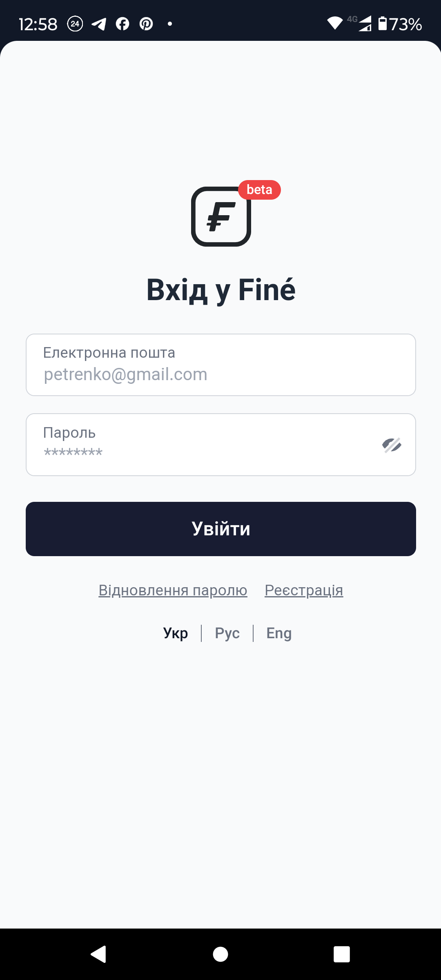Tap the Wi-Fi status icon
This screenshot has width=441, height=980.
click(335, 23)
